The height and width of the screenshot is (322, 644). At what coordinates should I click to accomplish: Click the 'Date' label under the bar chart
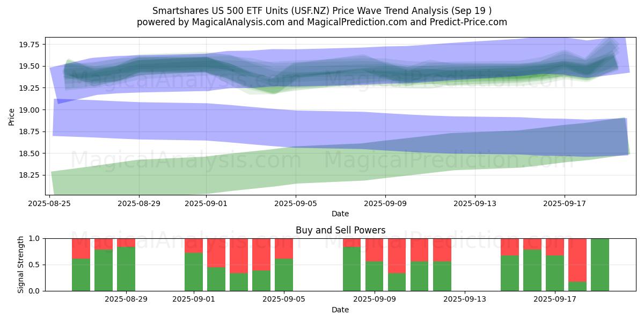(x=340, y=310)
